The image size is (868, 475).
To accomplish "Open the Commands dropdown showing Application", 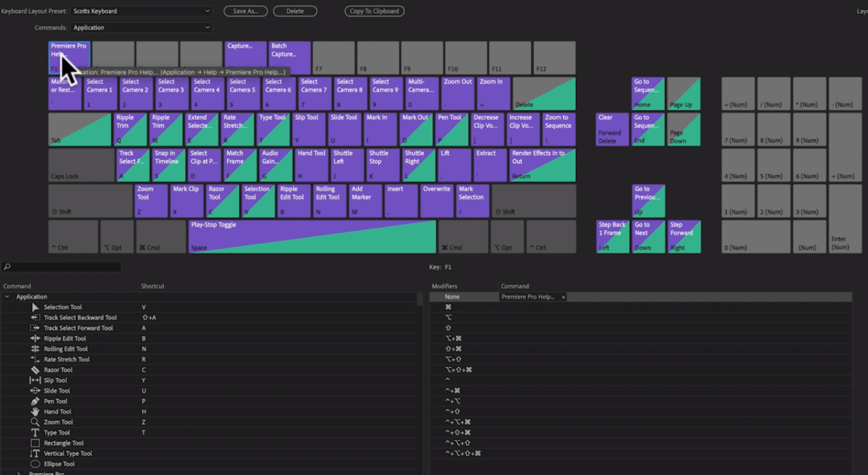I will 141,26.
